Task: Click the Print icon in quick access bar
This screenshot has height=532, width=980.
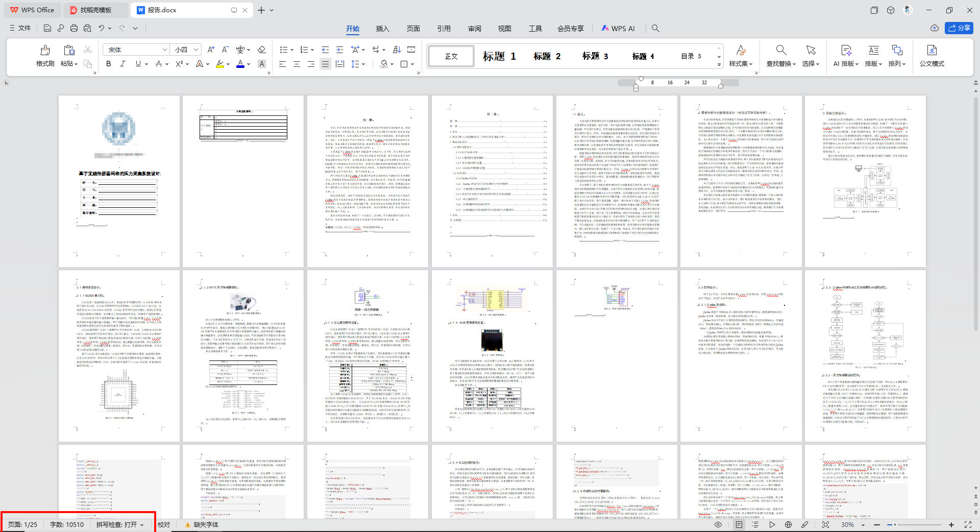Action: point(74,28)
